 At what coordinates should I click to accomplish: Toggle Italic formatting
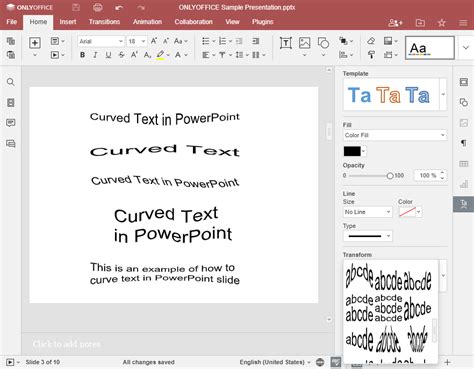95,55
